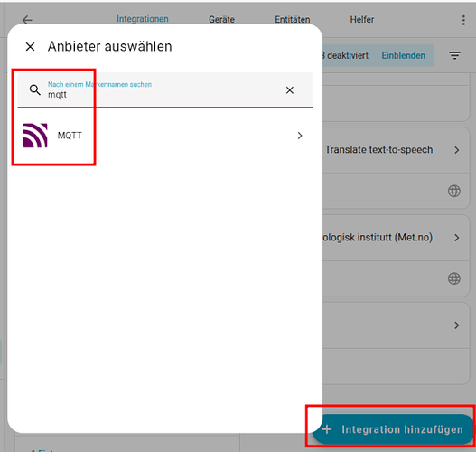This screenshot has width=476, height=452.
Task: Expand the last integration card chevron
Action: click(x=456, y=325)
